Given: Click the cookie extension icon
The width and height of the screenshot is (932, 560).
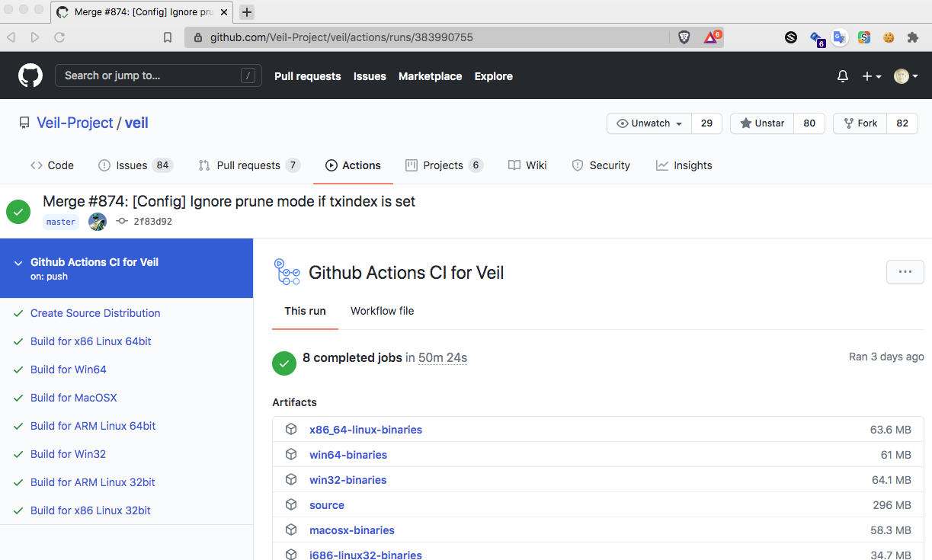Looking at the screenshot, I should pos(889,37).
